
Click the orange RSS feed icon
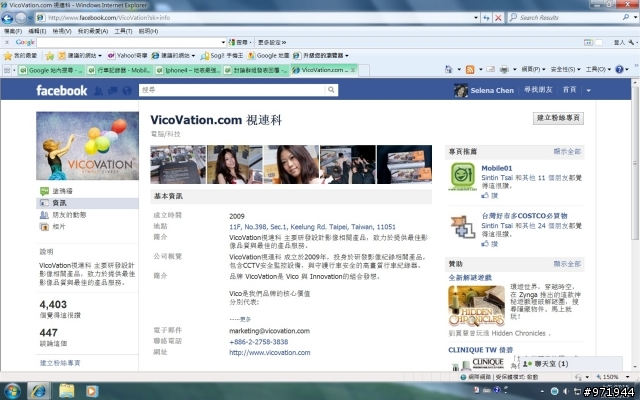coord(470,69)
